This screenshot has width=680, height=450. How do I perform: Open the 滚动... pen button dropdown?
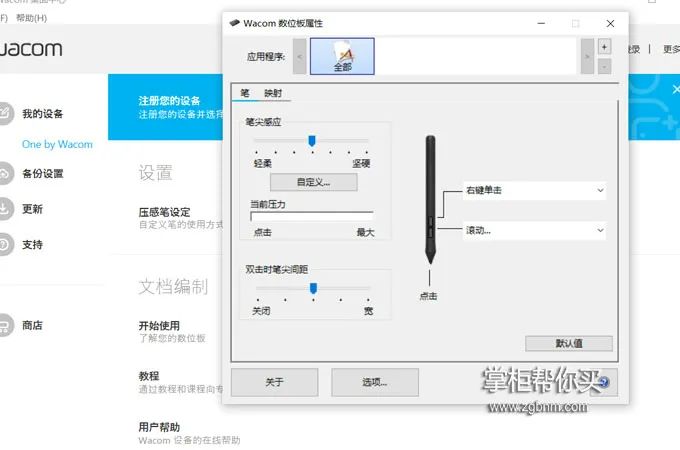point(534,230)
